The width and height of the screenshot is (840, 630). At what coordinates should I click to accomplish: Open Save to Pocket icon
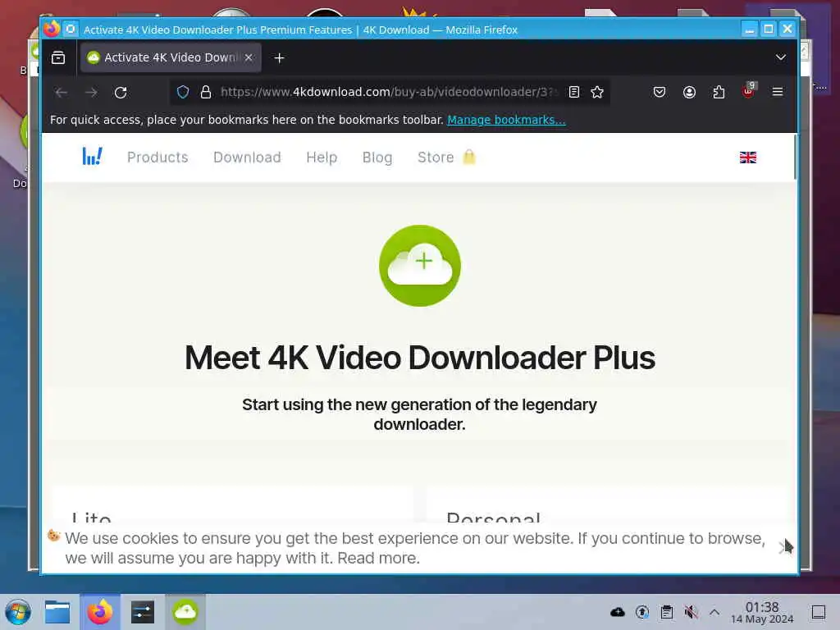[660, 92]
